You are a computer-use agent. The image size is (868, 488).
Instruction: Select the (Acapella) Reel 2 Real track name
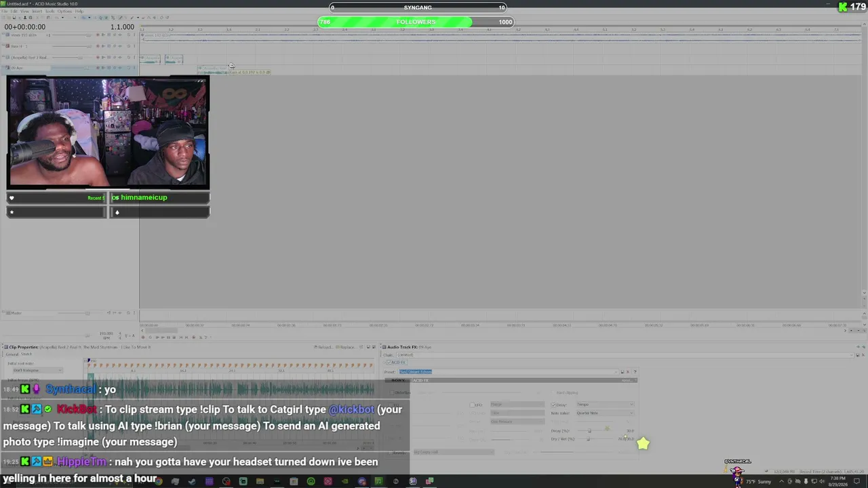(29, 57)
